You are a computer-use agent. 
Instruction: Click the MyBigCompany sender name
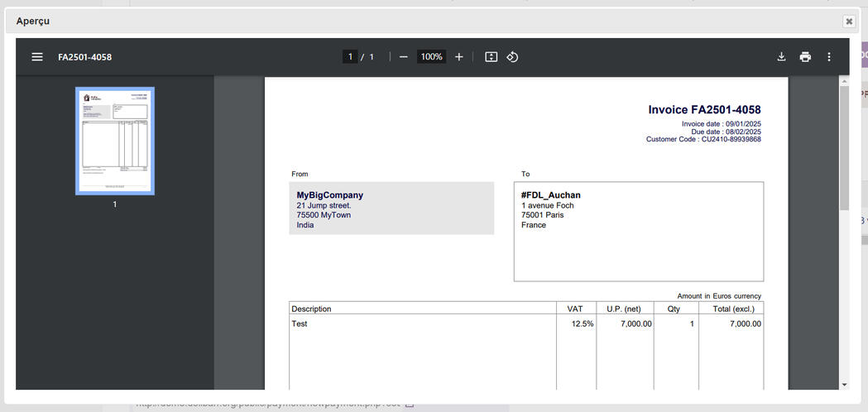[x=329, y=195]
